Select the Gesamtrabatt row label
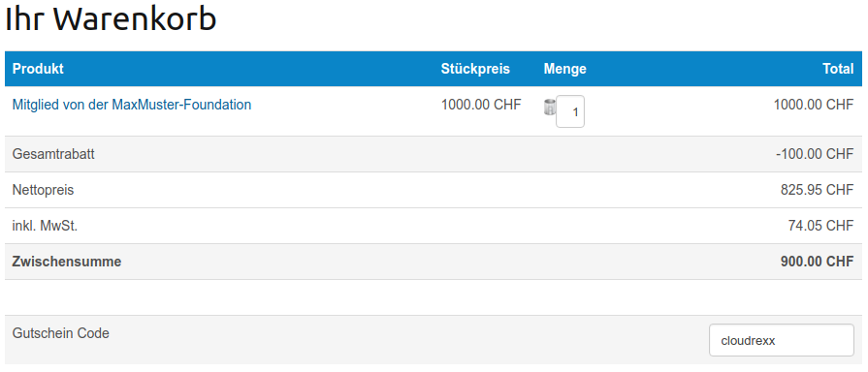This screenshot has height=372, width=868. (53, 154)
